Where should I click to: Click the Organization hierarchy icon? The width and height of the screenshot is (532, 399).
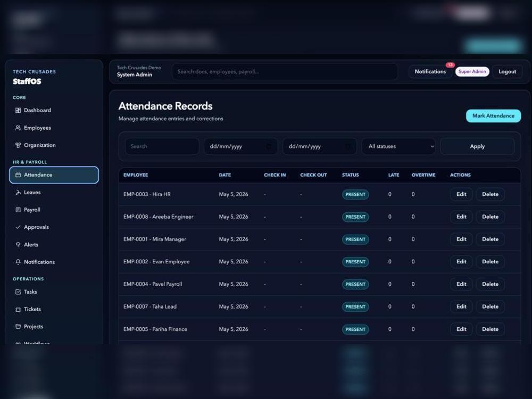[18, 145]
